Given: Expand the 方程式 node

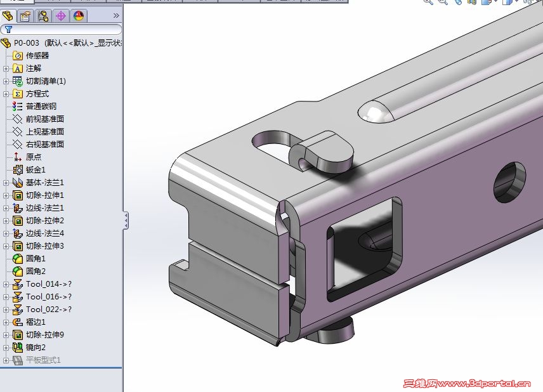Looking at the screenshot, I should tap(6, 94).
